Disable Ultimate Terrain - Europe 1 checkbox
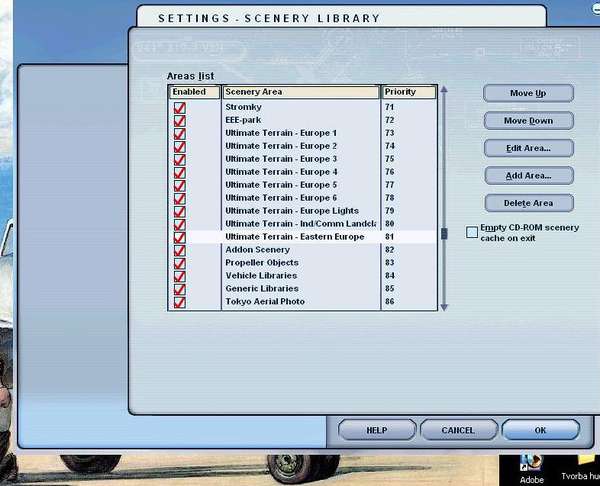Screen dimensions: 600x486 [x=179, y=134]
